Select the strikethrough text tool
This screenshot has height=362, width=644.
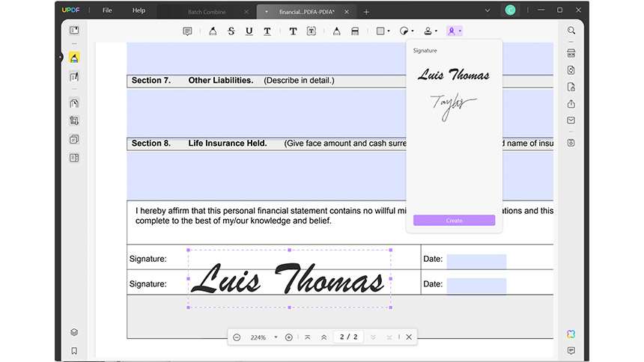231,31
